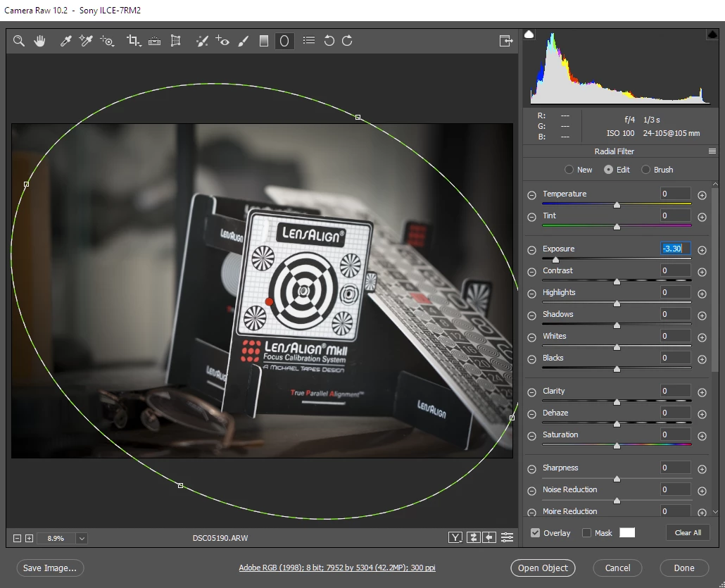Click the adjustment panel scroll down arrow

click(x=716, y=512)
